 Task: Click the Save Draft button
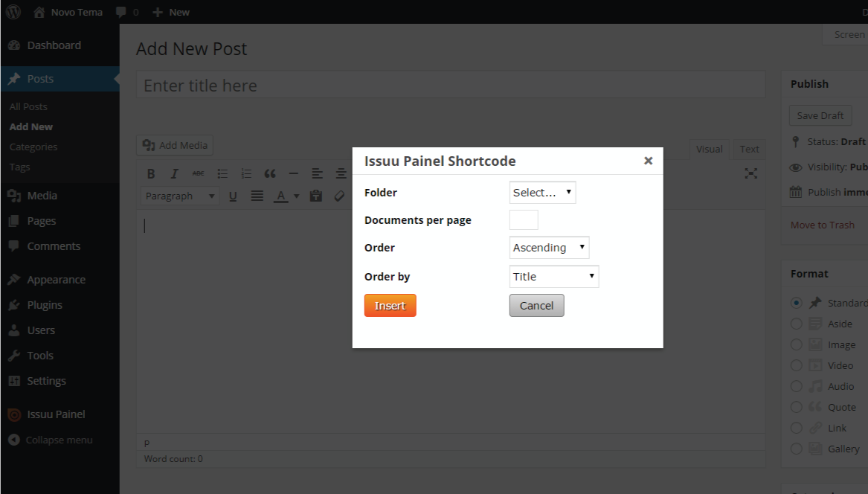820,116
